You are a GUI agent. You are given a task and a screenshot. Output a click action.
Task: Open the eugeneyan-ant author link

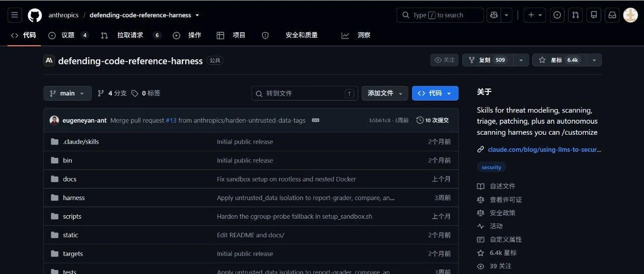85,120
